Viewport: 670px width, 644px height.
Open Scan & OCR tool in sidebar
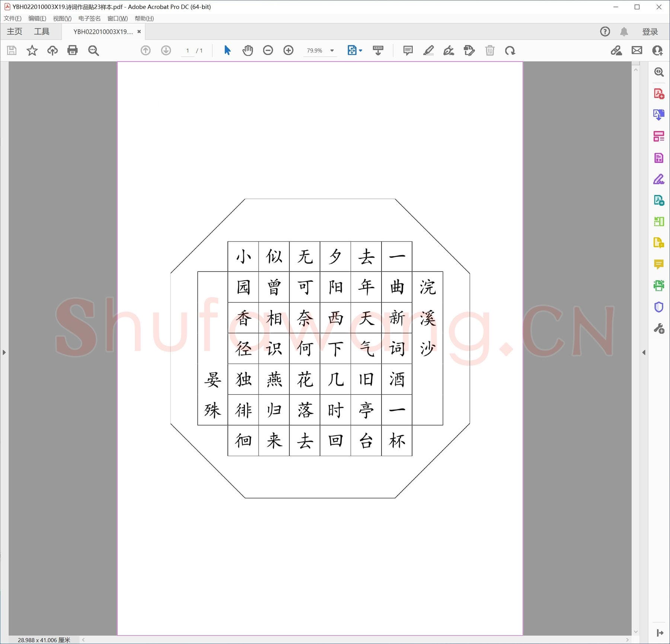[x=659, y=286]
